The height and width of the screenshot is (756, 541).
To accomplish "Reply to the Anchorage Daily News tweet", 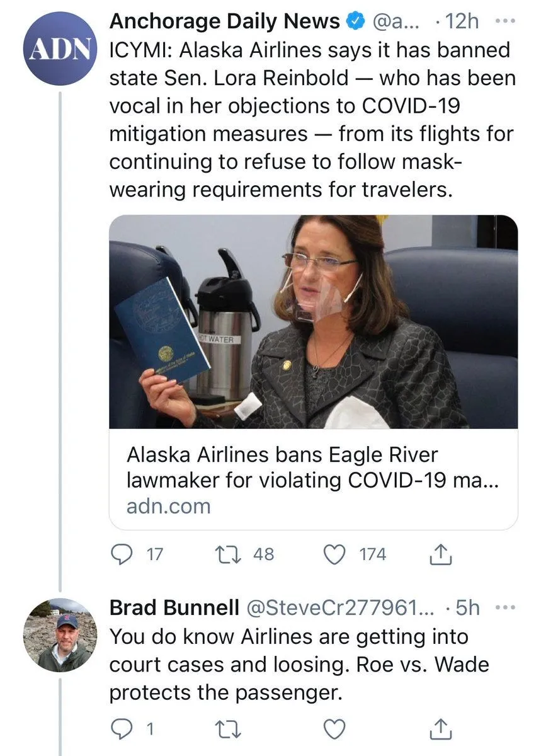I will pyautogui.click(x=121, y=554).
